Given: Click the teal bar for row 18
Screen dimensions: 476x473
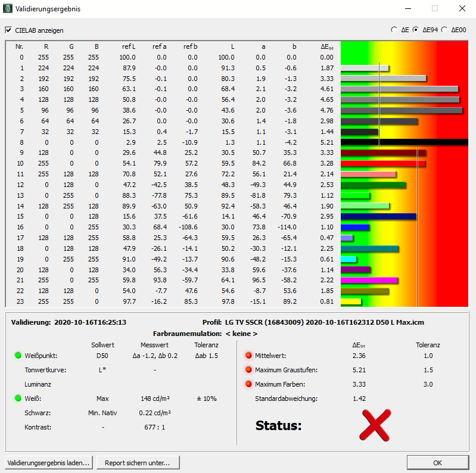Looking at the screenshot, I should [x=369, y=248].
